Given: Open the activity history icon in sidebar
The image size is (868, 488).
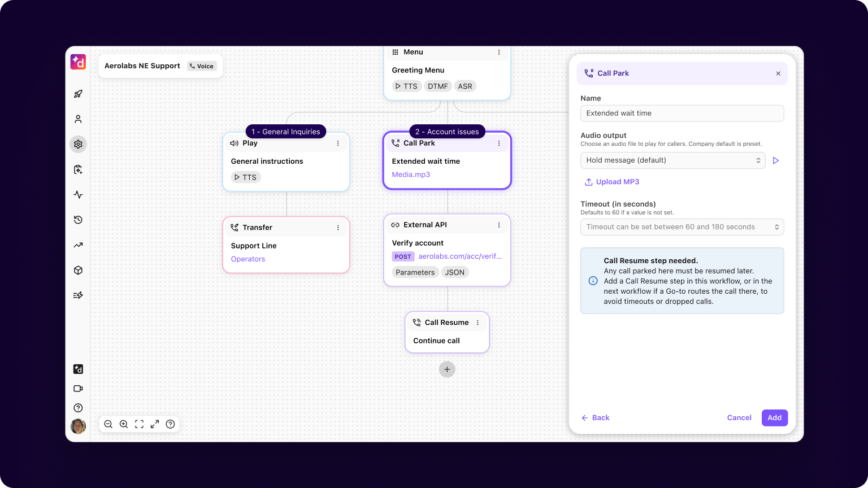Looking at the screenshot, I should [x=78, y=220].
